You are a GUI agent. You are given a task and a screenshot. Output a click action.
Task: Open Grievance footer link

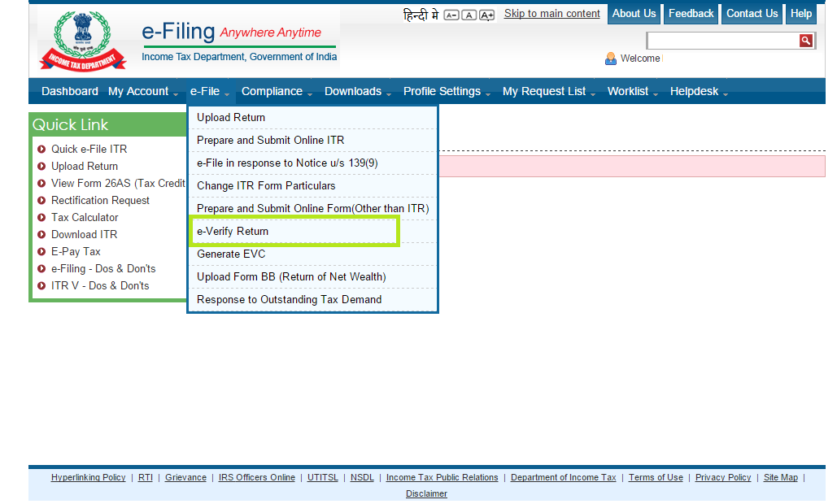point(185,478)
